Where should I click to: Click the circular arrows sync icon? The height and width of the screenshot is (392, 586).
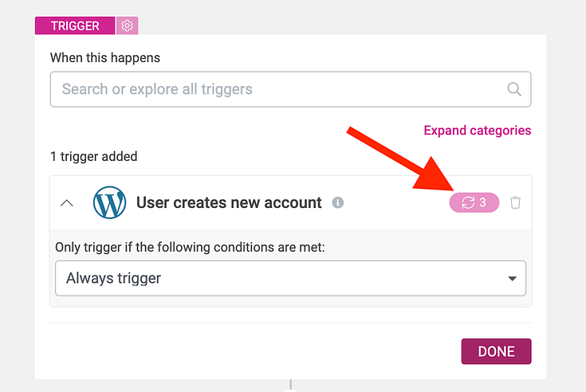pyautogui.click(x=468, y=202)
